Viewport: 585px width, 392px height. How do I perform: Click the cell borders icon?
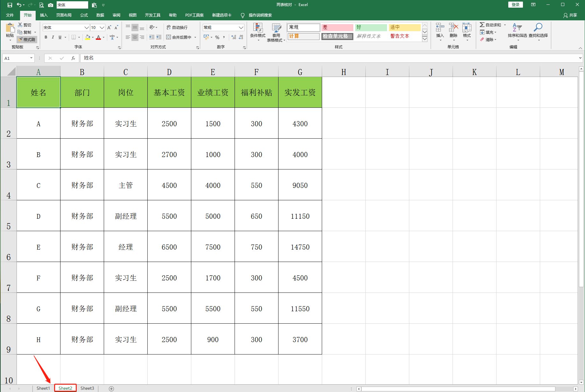click(74, 37)
